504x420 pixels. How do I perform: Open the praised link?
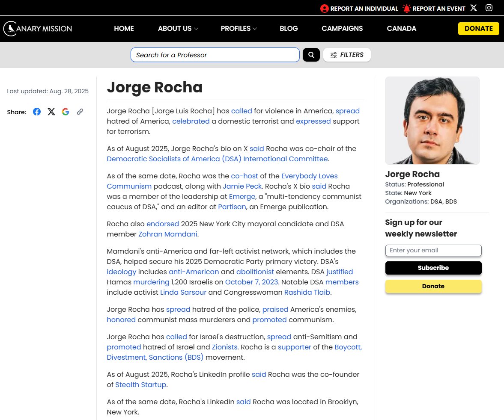click(x=275, y=310)
